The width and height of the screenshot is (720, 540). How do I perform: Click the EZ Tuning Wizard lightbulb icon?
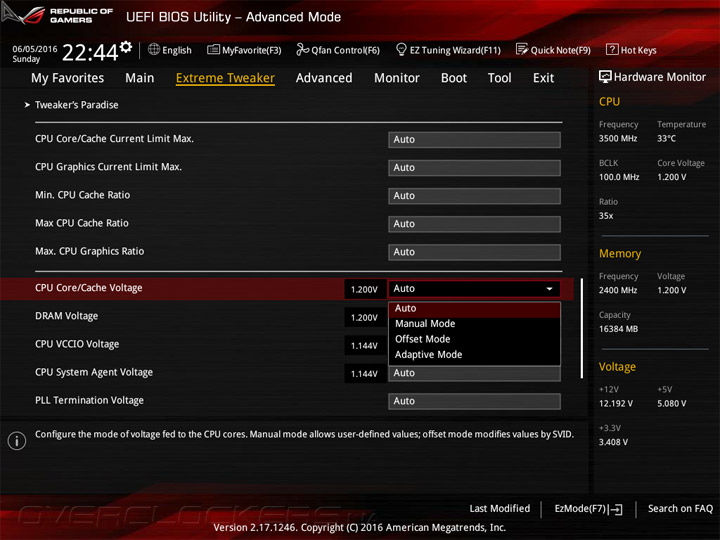click(x=401, y=49)
